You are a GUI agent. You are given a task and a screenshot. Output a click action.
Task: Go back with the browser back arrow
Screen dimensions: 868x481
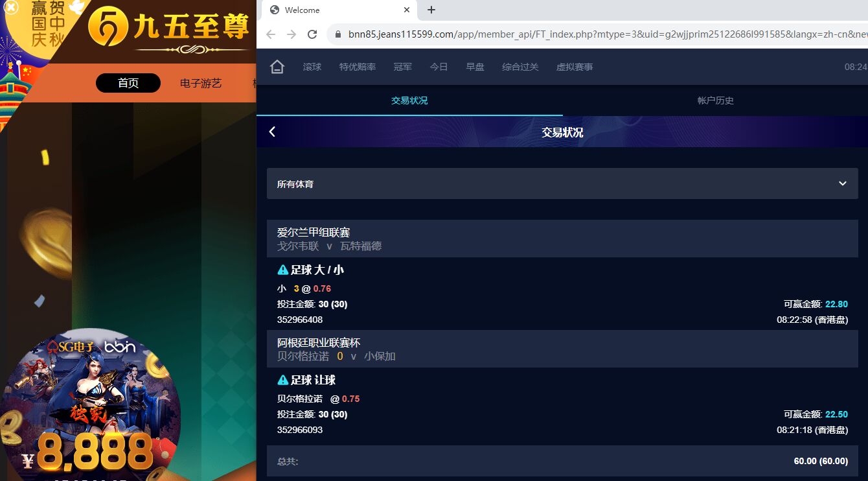pyautogui.click(x=271, y=34)
